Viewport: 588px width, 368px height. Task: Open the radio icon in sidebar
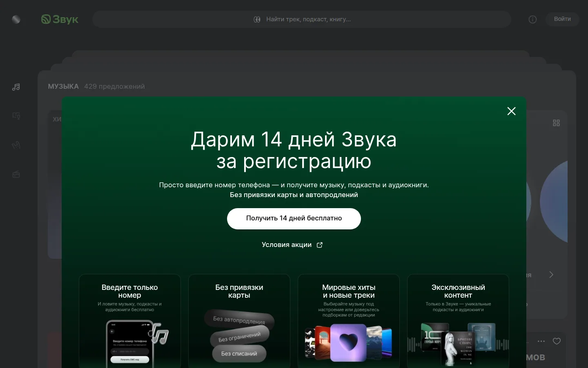[x=16, y=175]
